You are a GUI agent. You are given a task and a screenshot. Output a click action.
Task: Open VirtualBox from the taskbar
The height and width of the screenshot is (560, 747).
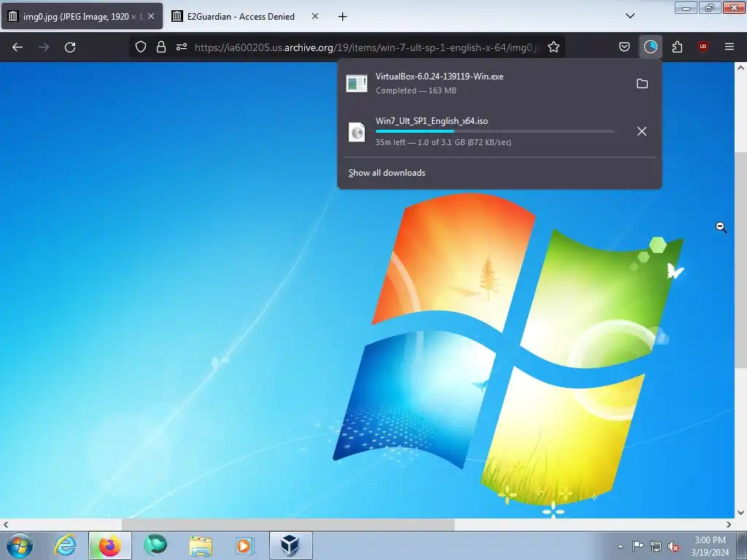290,545
